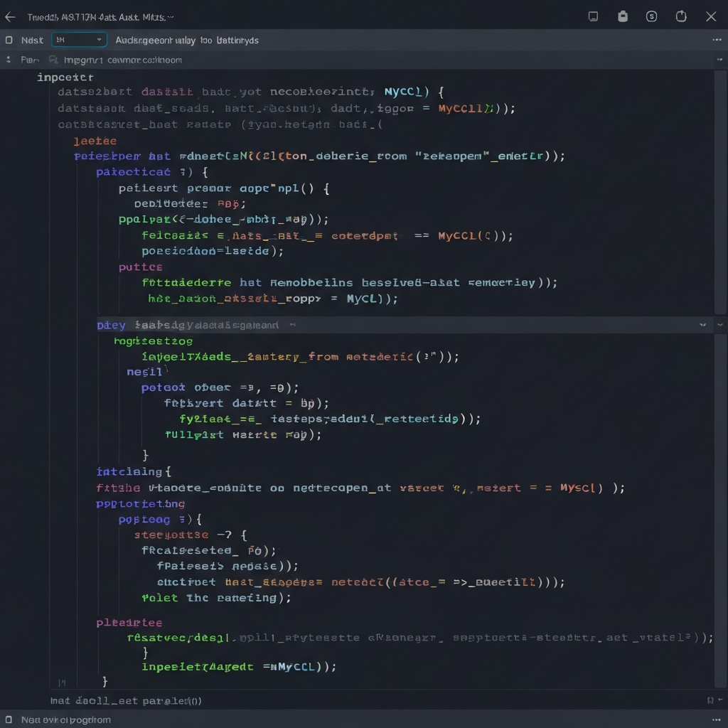Click the vertical scrollbar on the right edge
This screenshot has width=728, height=728.
pos(719,192)
